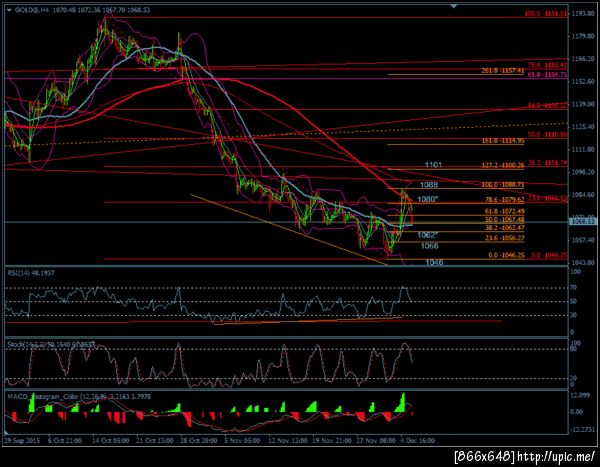The width and height of the screenshot is (600, 467).
Task: Click the 14 Oct 05:00 time axis label
Action: pos(111,441)
